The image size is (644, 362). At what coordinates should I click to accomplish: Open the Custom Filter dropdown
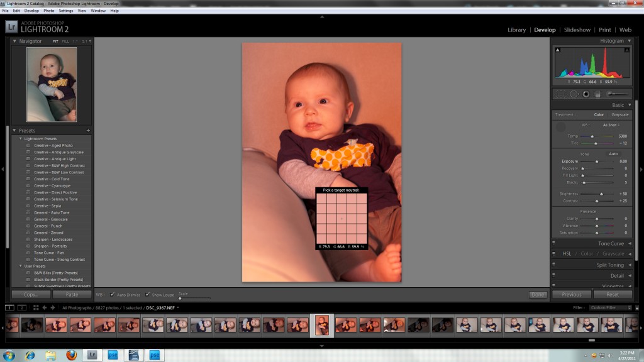click(x=611, y=307)
